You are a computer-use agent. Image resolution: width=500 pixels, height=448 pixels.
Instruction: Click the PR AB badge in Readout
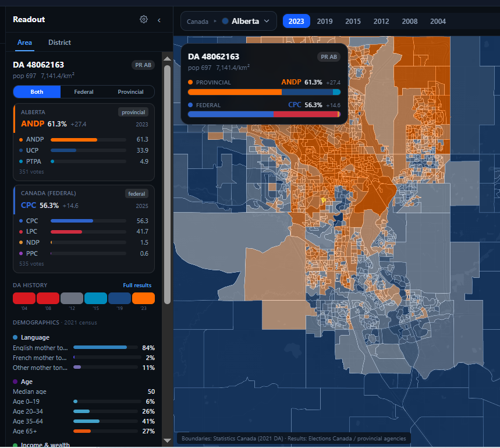click(143, 65)
